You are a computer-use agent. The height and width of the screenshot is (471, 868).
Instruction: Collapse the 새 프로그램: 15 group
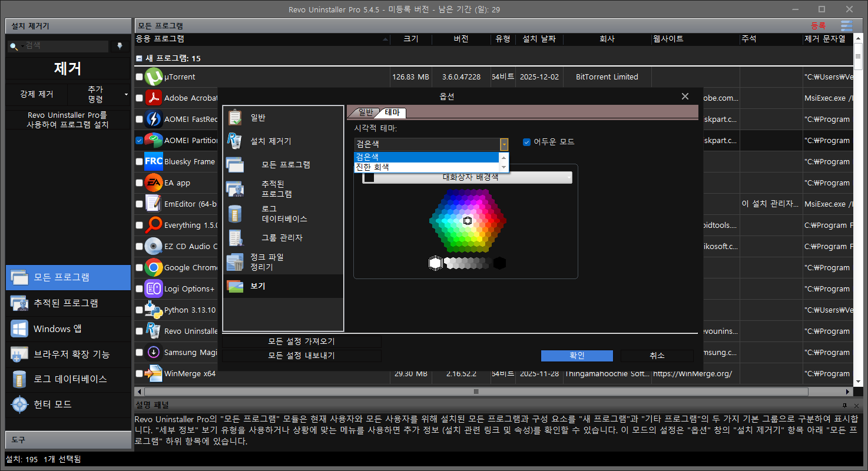[x=139, y=58]
